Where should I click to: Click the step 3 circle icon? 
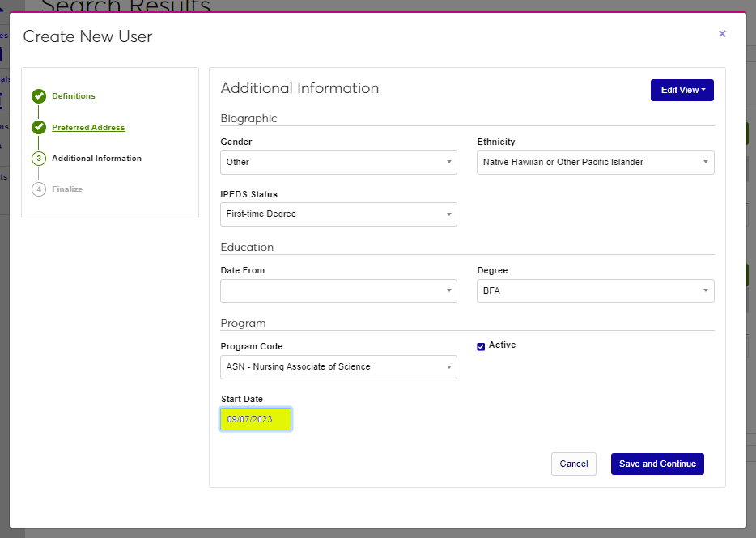pos(39,159)
